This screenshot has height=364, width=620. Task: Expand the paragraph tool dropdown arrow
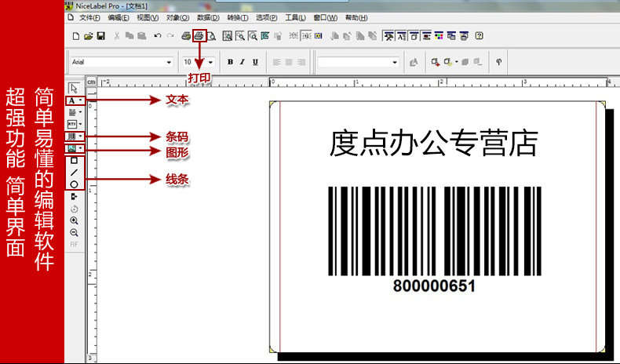point(80,112)
